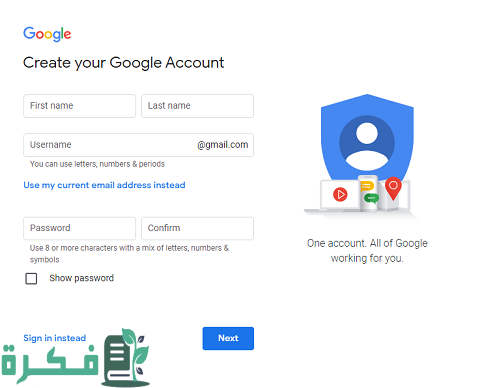Click the Show password label
The height and width of the screenshot is (388, 480).
coord(82,278)
